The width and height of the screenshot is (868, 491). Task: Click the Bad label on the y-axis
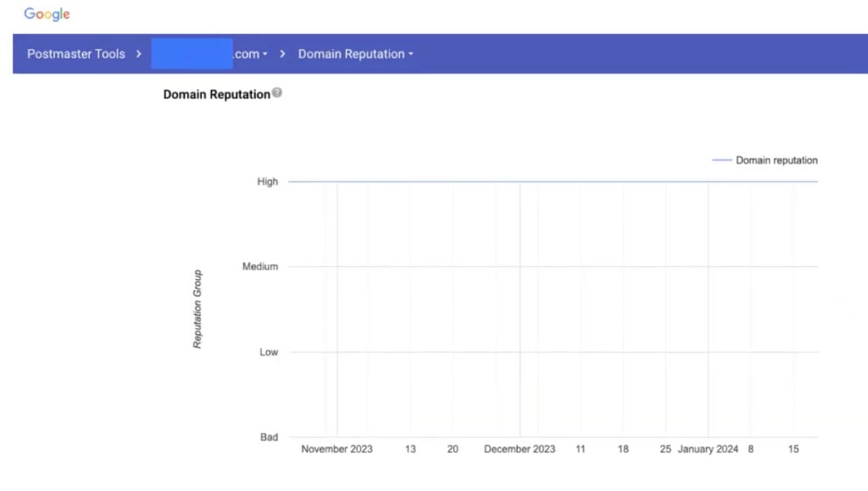click(269, 438)
